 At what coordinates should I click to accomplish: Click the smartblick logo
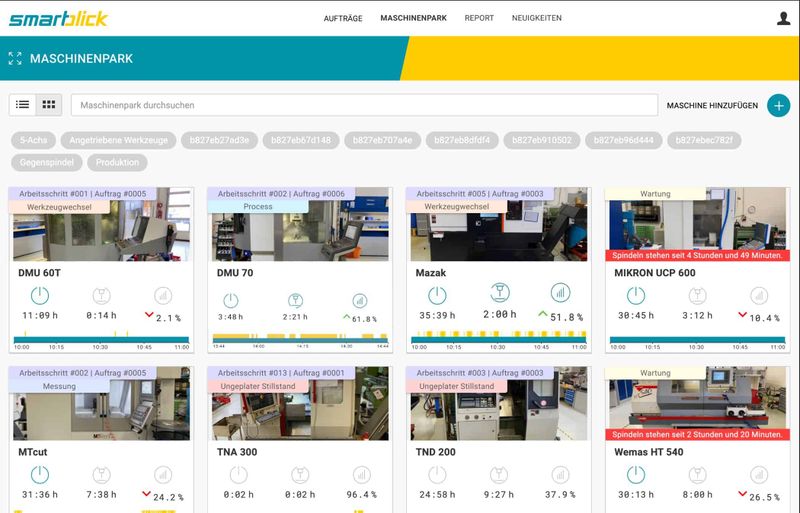tap(58, 18)
